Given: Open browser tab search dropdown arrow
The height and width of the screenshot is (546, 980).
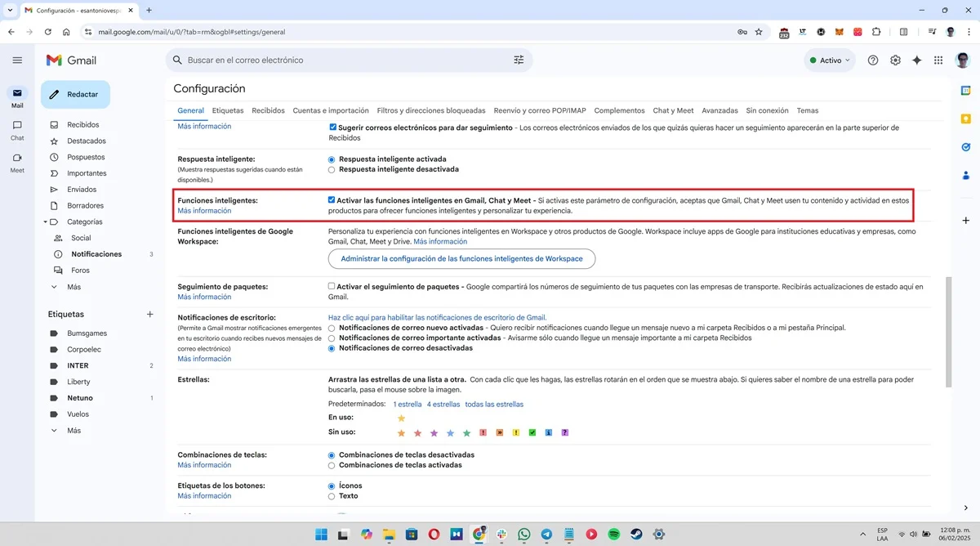Looking at the screenshot, I should click(9, 10).
